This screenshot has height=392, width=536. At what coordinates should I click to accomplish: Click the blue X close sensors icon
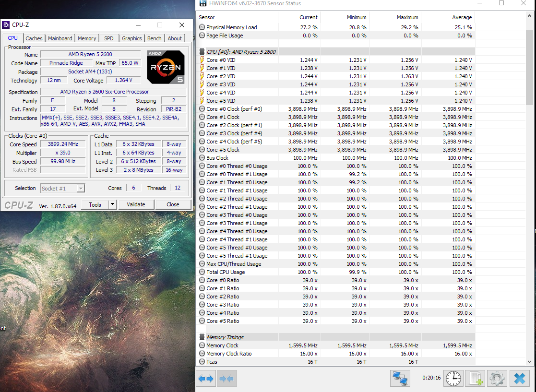[520, 379]
